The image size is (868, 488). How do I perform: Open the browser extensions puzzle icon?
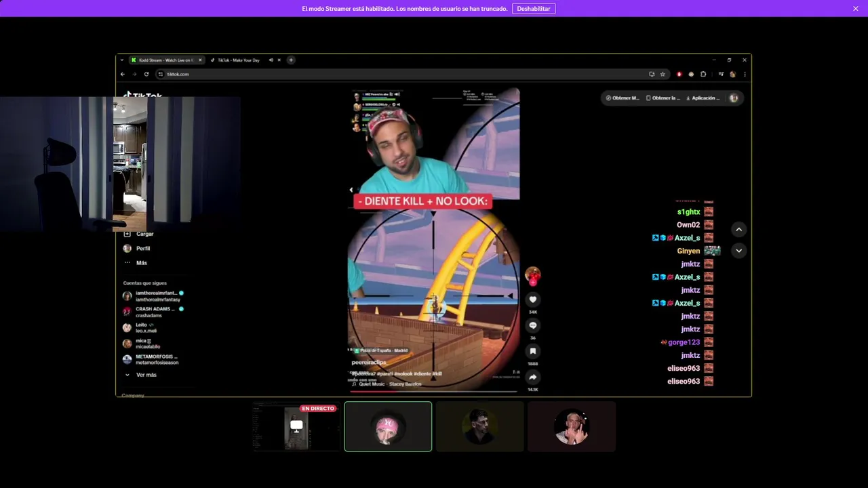pyautogui.click(x=703, y=74)
